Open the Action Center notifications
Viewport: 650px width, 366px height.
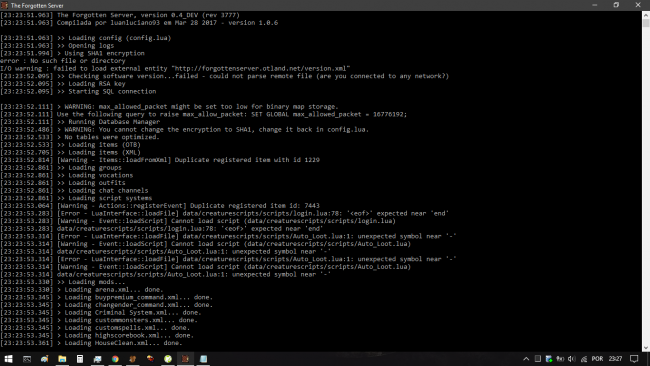point(634,359)
